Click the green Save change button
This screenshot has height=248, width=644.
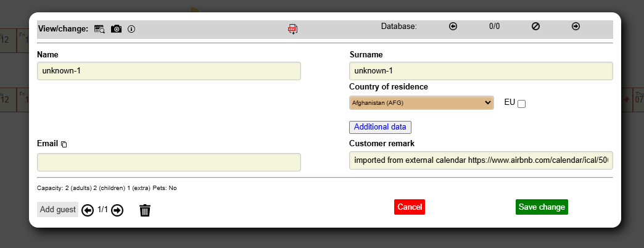pos(542,207)
